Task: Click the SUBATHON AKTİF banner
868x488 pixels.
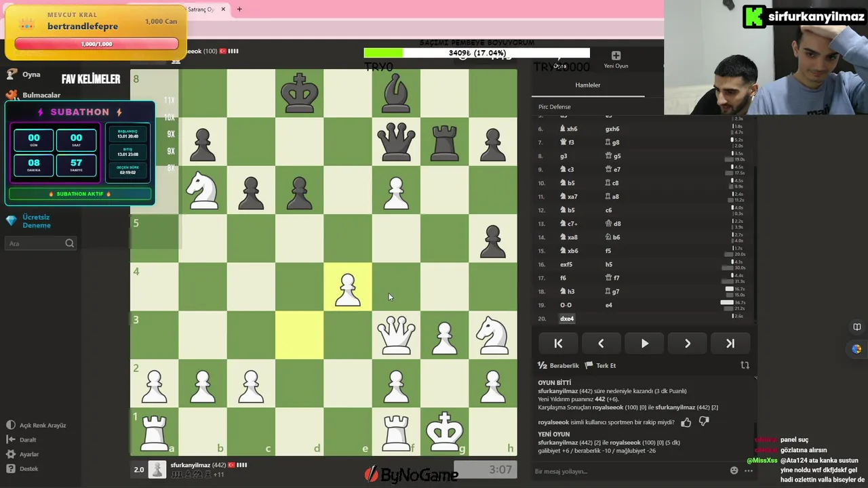Action: click(80, 194)
